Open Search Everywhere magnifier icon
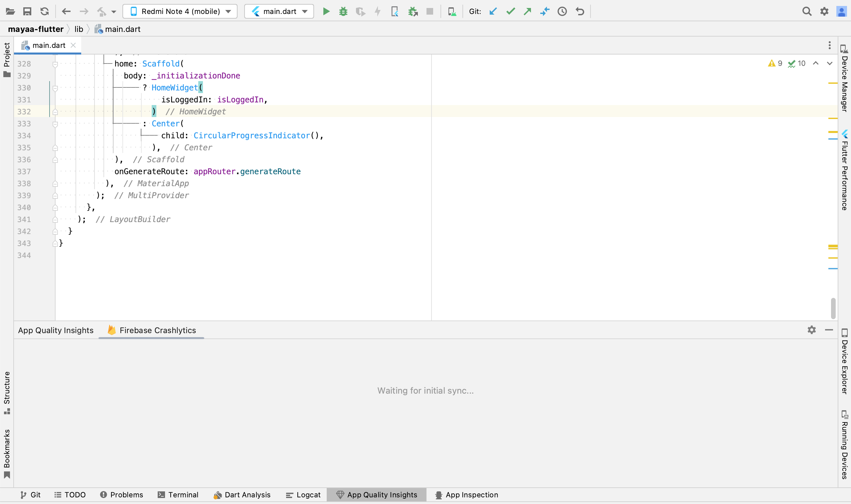The image size is (851, 504). (x=807, y=12)
